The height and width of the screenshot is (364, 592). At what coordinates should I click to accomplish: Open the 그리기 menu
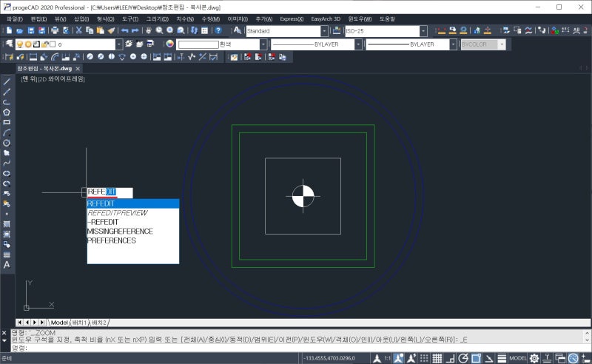[157, 19]
